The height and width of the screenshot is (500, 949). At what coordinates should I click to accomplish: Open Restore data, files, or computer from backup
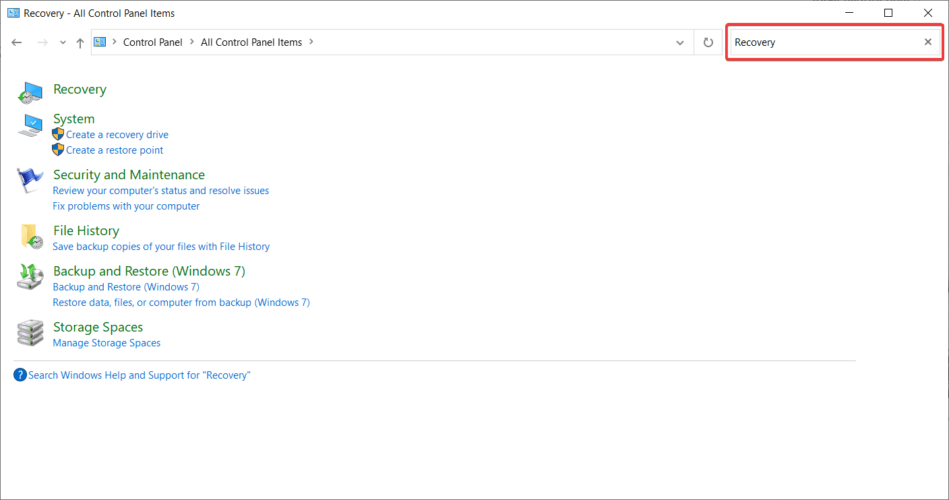pos(181,303)
